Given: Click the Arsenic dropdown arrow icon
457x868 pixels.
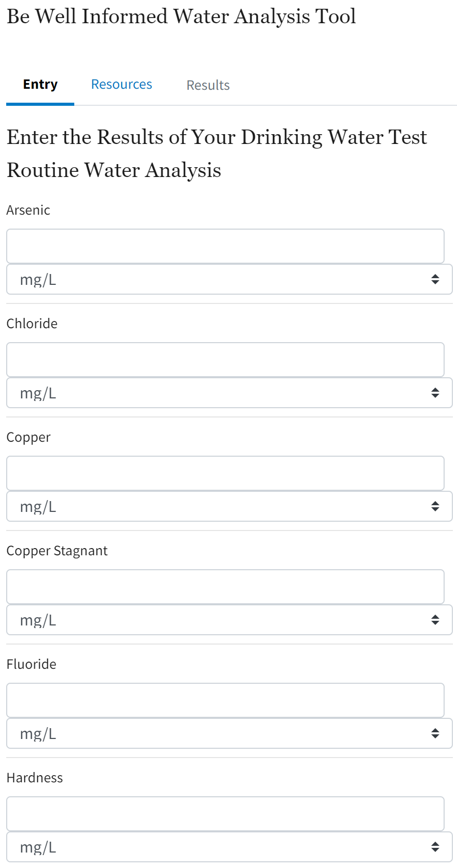Looking at the screenshot, I should [435, 280].
